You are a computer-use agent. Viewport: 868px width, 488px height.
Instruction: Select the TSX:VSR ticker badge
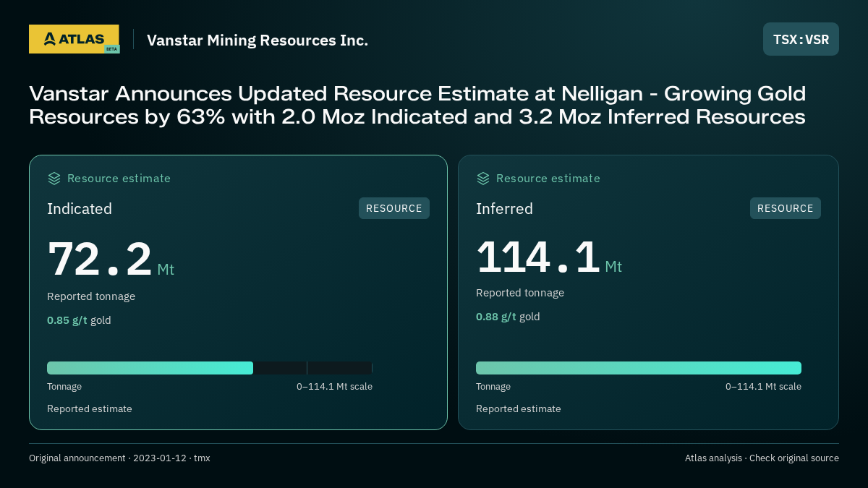coord(801,39)
